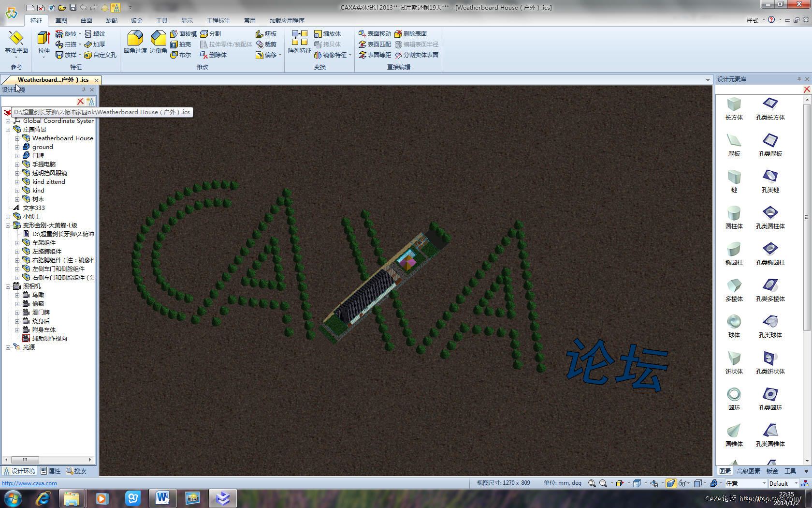
Task: Use the 删除表面 delete face tool
Action: click(x=410, y=33)
